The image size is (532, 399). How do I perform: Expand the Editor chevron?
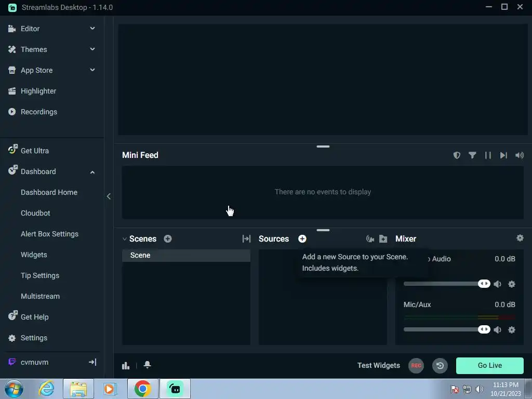(92, 29)
